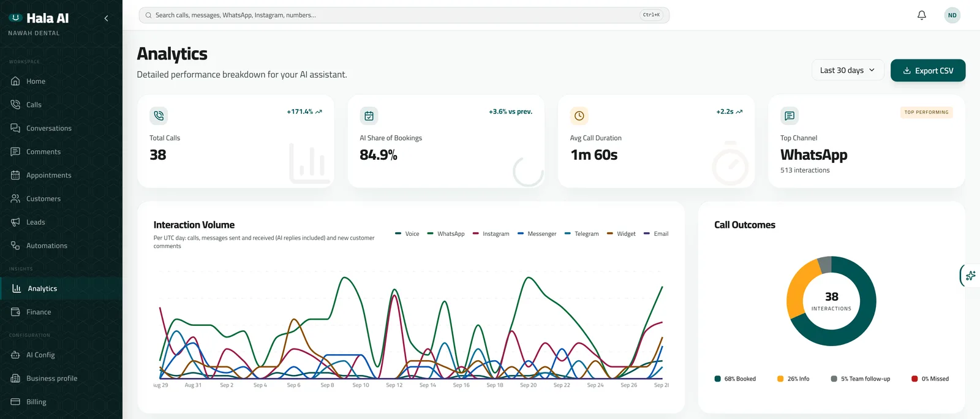Click the Analytics bar chart icon

(x=17, y=289)
